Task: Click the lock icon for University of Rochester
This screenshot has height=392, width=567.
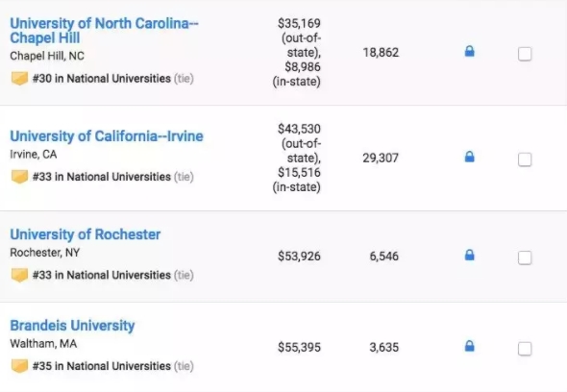Action: [x=469, y=255]
